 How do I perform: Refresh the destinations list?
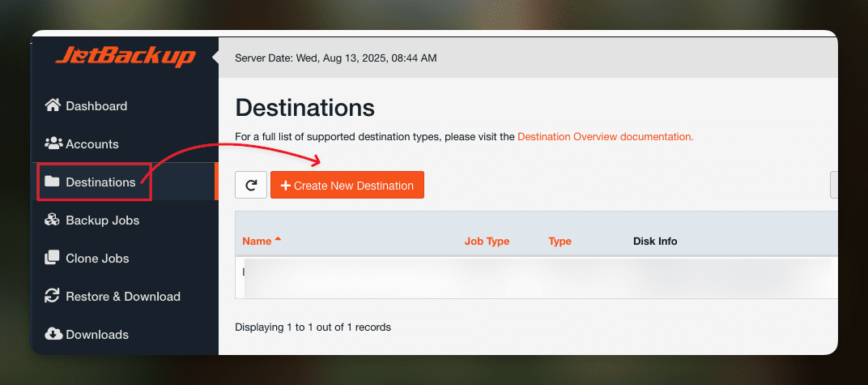251,185
